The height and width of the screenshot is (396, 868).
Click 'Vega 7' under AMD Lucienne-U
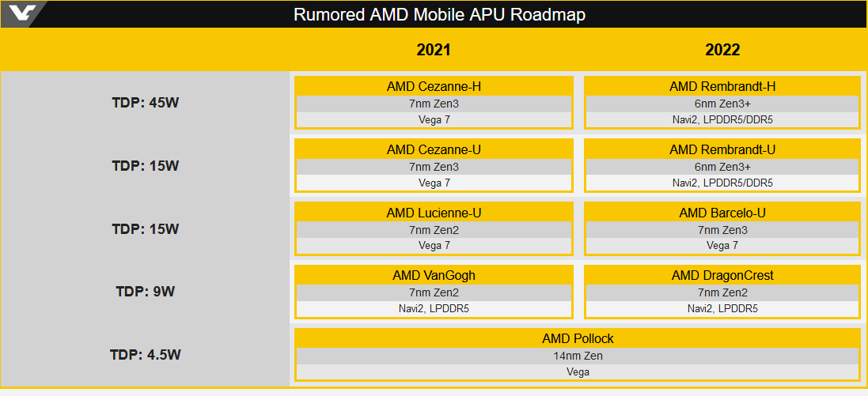pyautogui.click(x=434, y=246)
